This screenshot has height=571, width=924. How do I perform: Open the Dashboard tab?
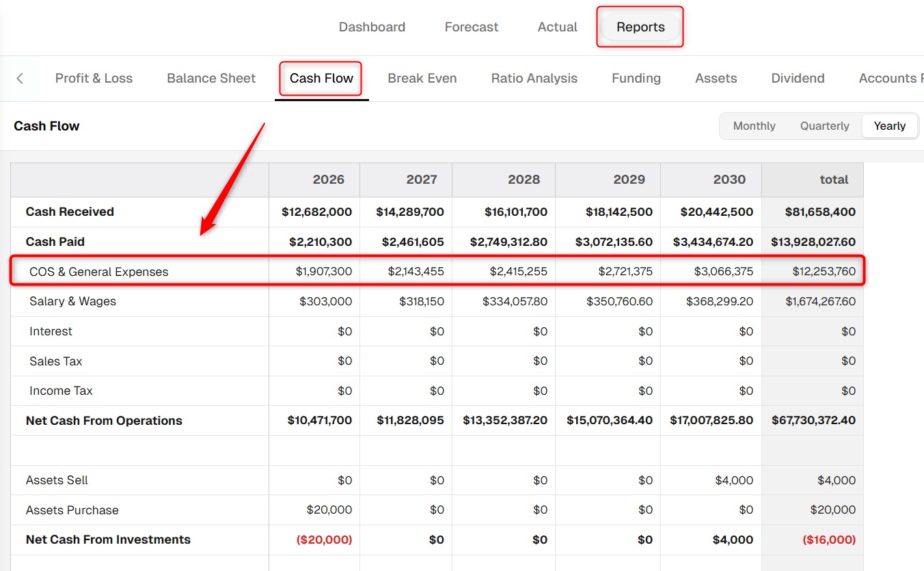372,27
